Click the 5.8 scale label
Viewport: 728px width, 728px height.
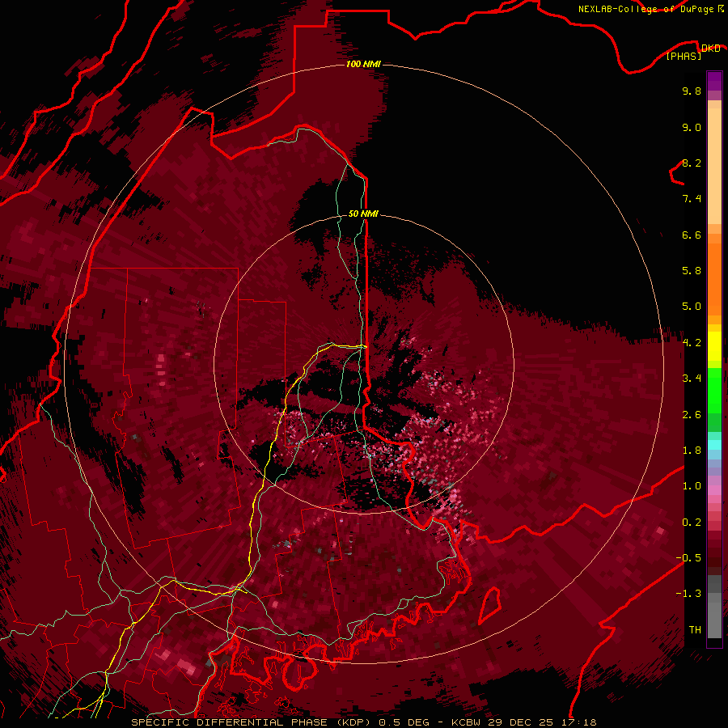coord(692,271)
